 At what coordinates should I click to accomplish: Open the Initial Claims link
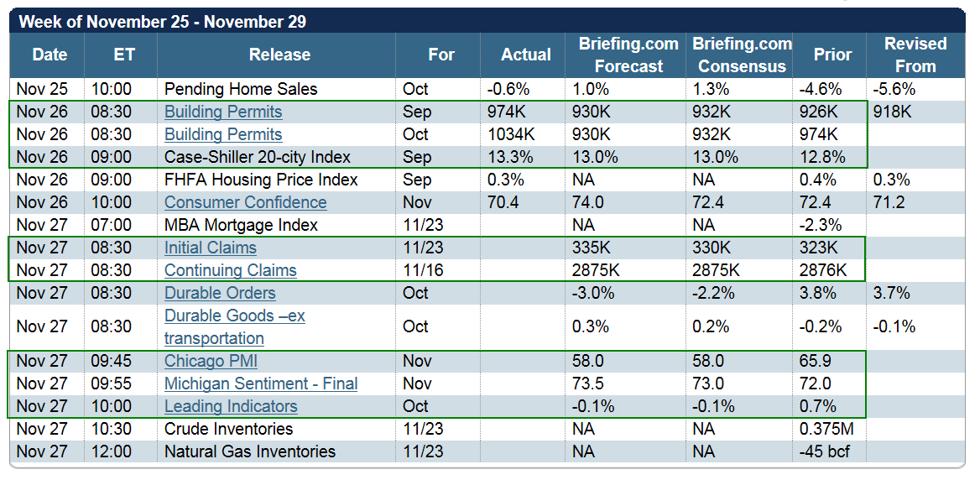click(x=211, y=248)
